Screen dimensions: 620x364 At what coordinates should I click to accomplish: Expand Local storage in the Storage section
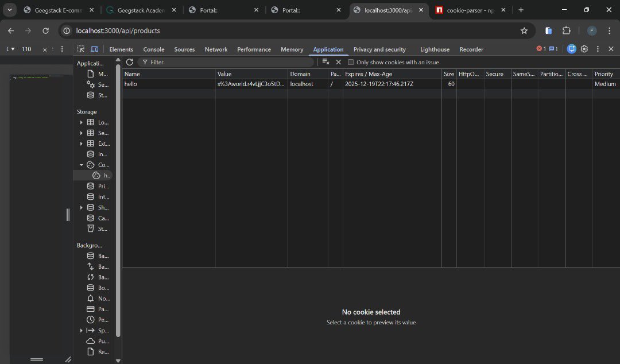click(x=81, y=122)
